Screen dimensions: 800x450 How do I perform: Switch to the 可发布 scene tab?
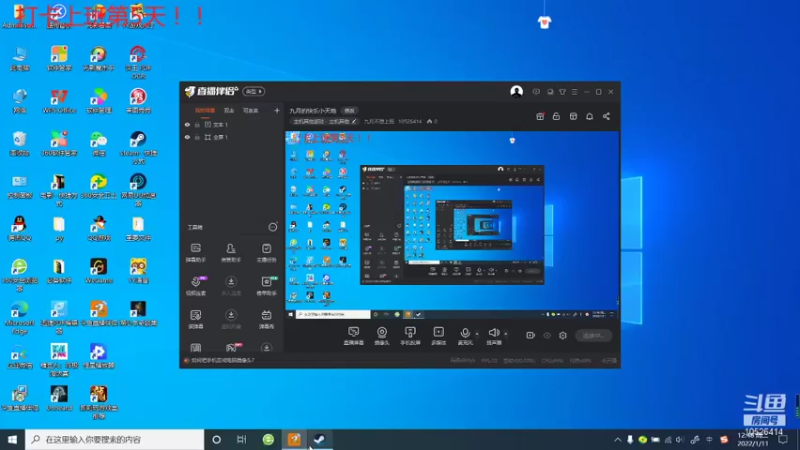[x=251, y=110]
